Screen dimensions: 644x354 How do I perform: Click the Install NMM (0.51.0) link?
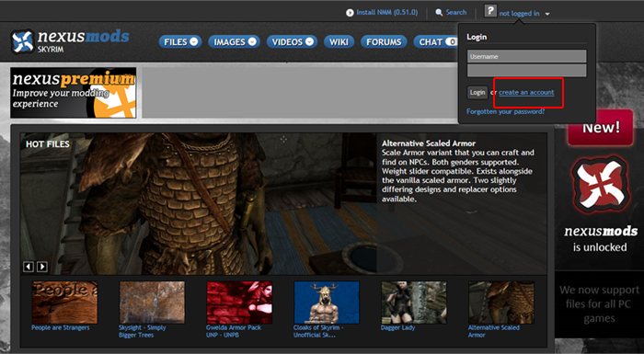point(387,12)
